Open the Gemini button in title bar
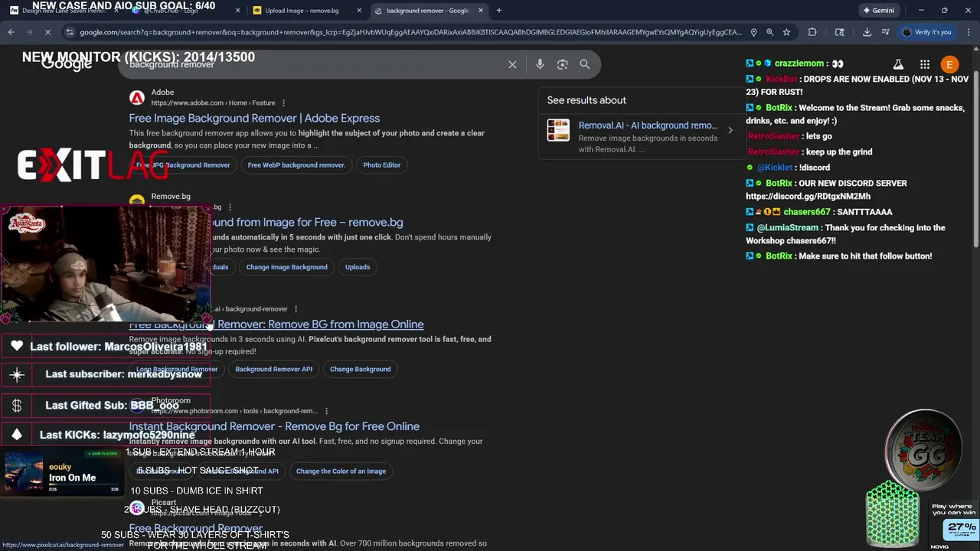 point(878,11)
